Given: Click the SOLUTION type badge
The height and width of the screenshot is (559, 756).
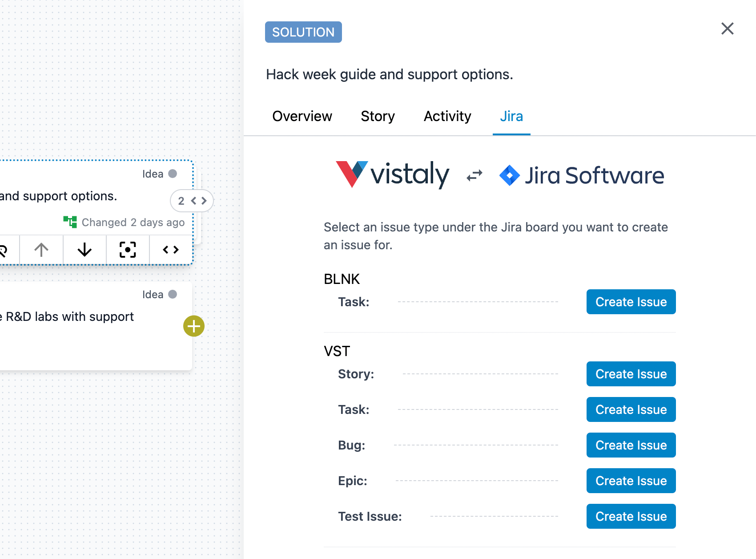Looking at the screenshot, I should [303, 32].
